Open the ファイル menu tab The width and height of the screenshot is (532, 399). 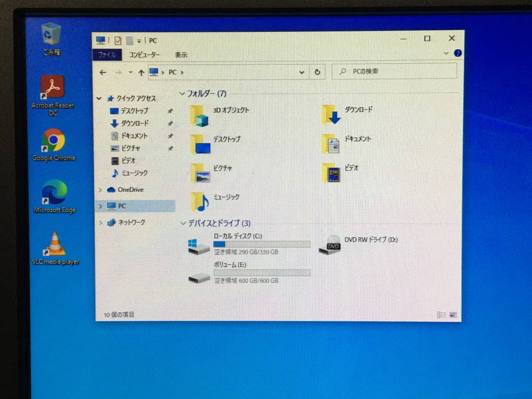107,55
